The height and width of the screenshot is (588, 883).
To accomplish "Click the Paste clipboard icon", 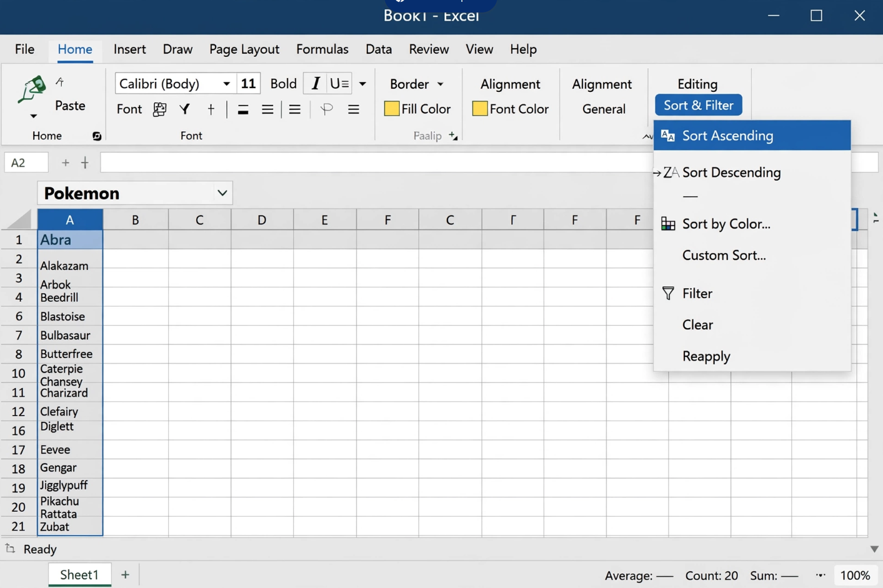I will click(x=31, y=90).
